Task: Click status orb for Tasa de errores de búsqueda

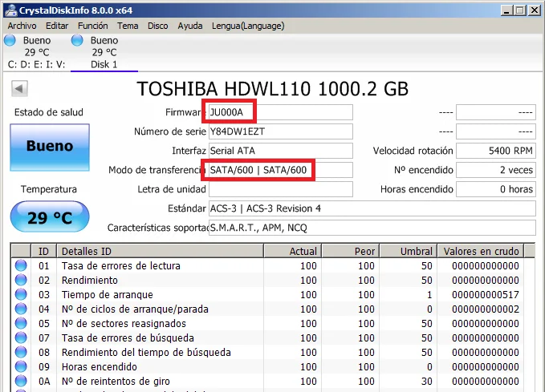Action: pos(21,337)
